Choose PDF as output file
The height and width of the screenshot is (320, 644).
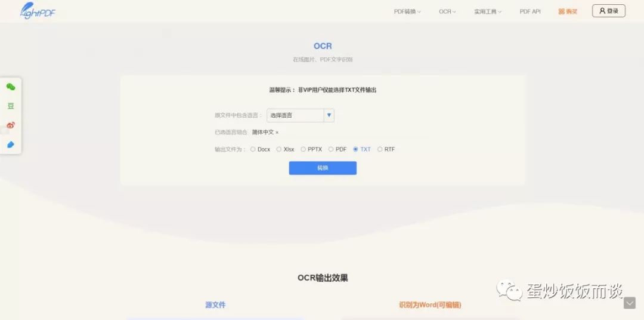coord(331,149)
